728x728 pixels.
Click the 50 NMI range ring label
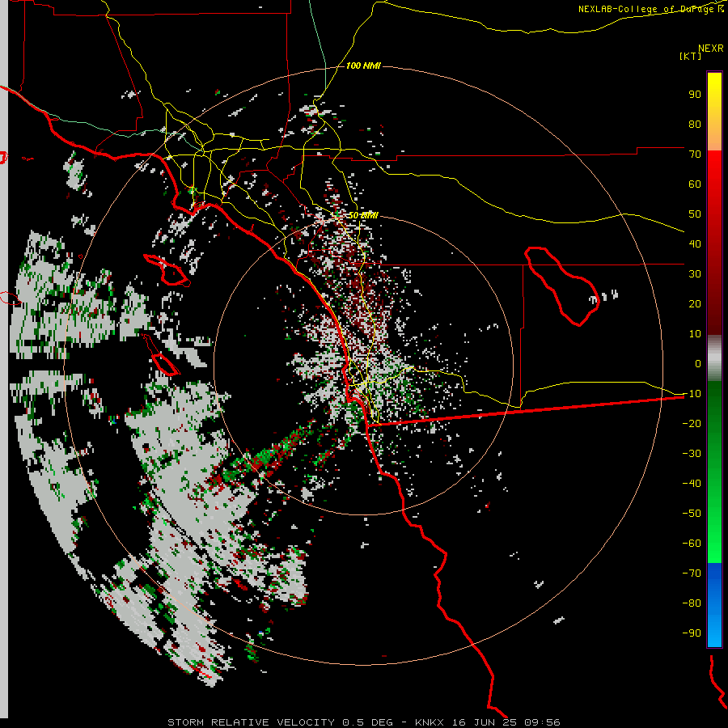[x=363, y=215]
